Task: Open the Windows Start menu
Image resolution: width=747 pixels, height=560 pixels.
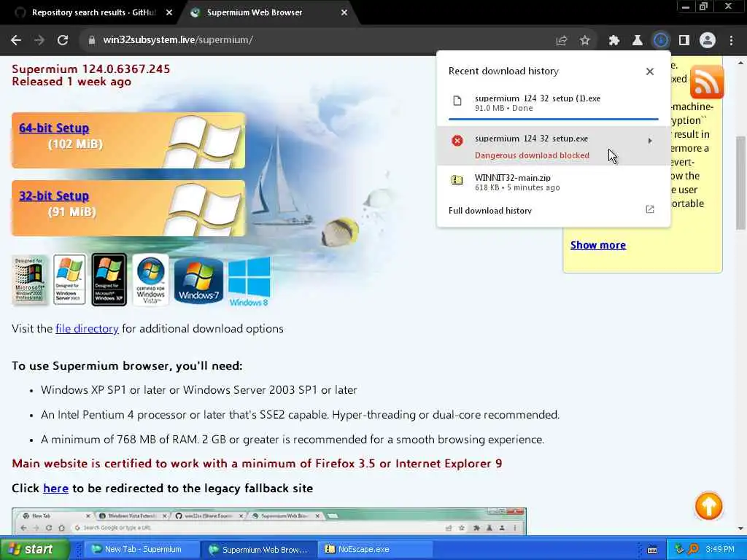Action: click(x=35, y=549)
